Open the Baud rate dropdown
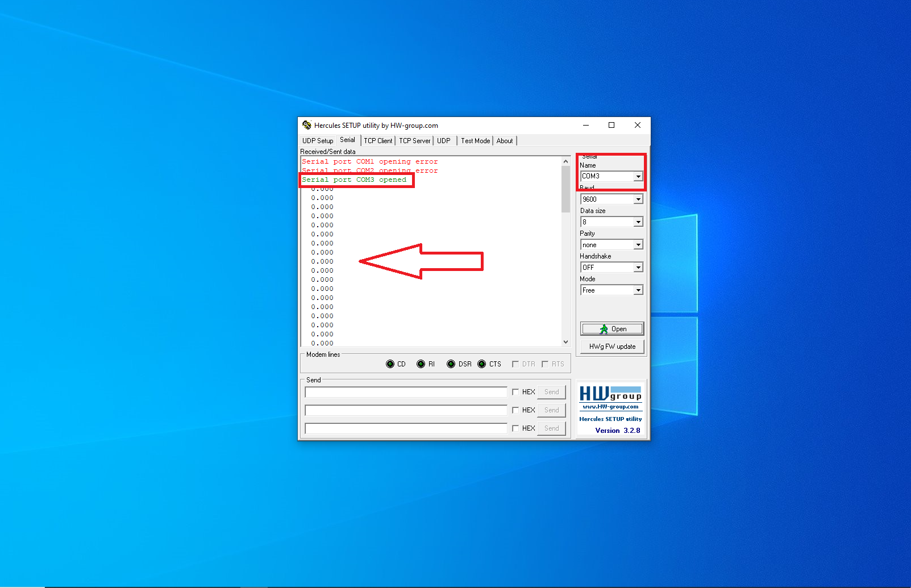Image resolution: width=911 pixels, height=588 pixels. tap(638, 199)
